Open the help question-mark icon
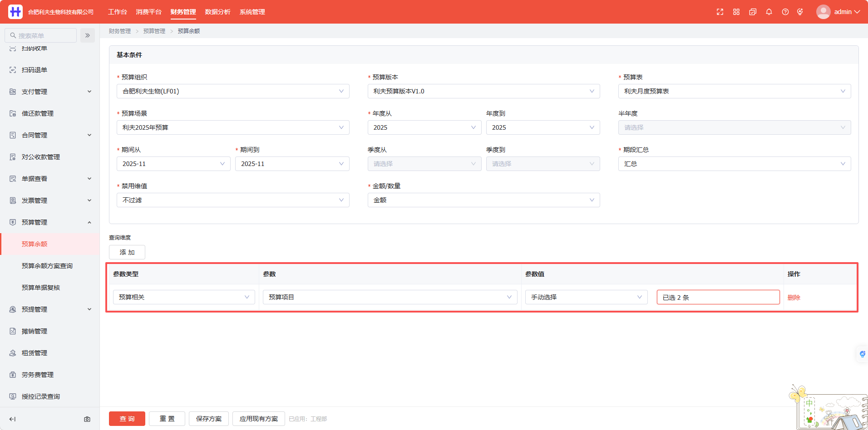The image size is (868, 430). click(785, 12)
